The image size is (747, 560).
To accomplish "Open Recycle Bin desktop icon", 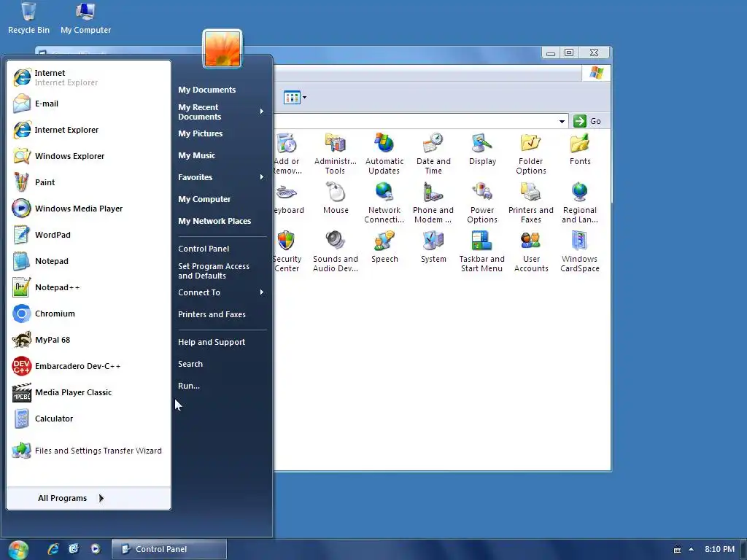I will click(28, 18).
